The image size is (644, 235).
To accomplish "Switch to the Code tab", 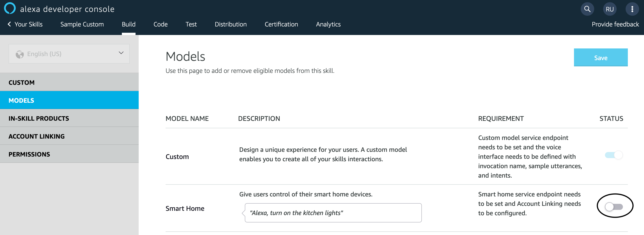I will [x=160, y=24].
